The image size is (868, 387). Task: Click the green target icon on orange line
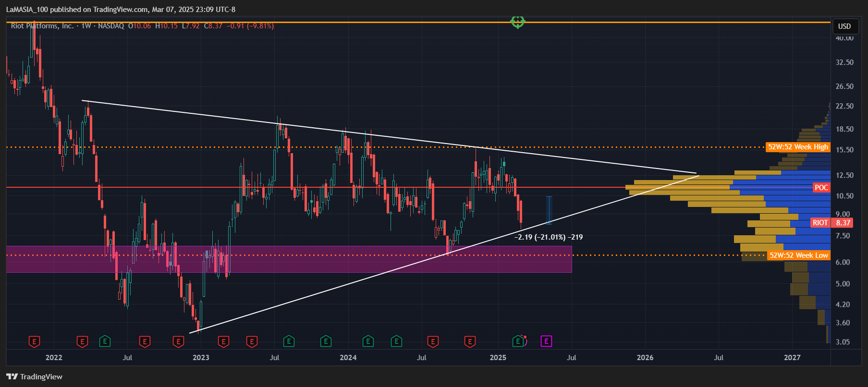click(517, 22)
